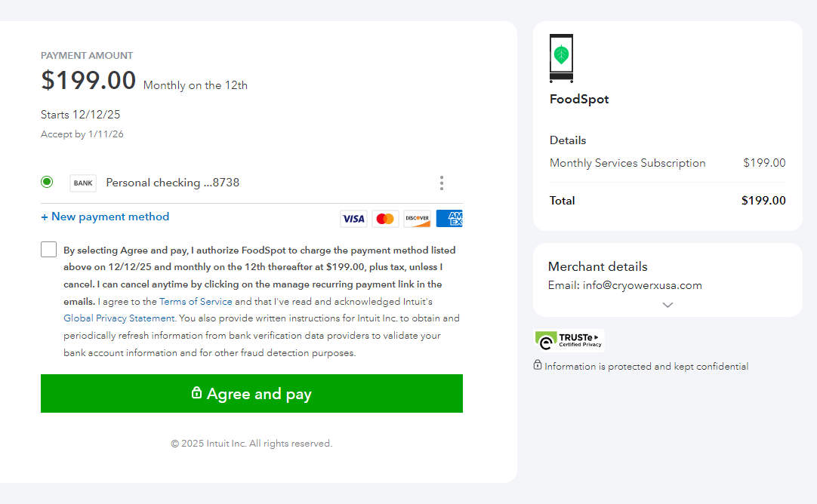Click the American Express card icon
The image size is (817, 504).
pos(450,219)
